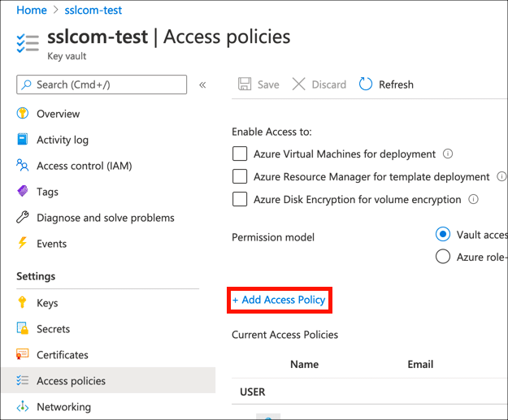Click the + Add Access Policy link
Viewport: 508px width, 420px height.
click(279, 300)
